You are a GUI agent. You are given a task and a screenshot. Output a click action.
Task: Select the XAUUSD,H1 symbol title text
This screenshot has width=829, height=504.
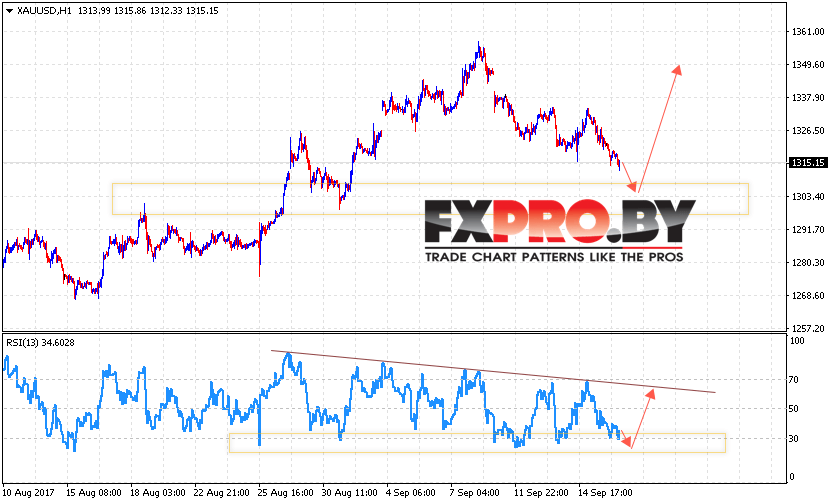coord(44,11)
